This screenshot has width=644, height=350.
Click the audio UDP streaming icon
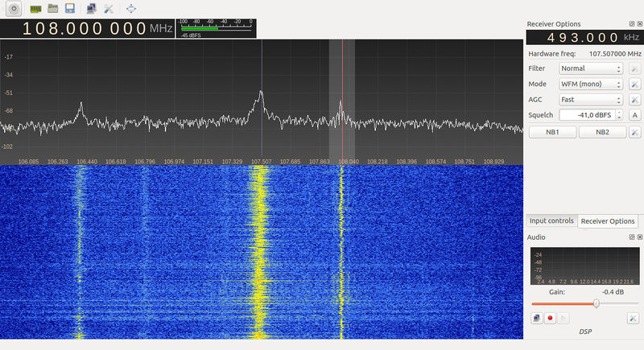[x=537, y=319]
